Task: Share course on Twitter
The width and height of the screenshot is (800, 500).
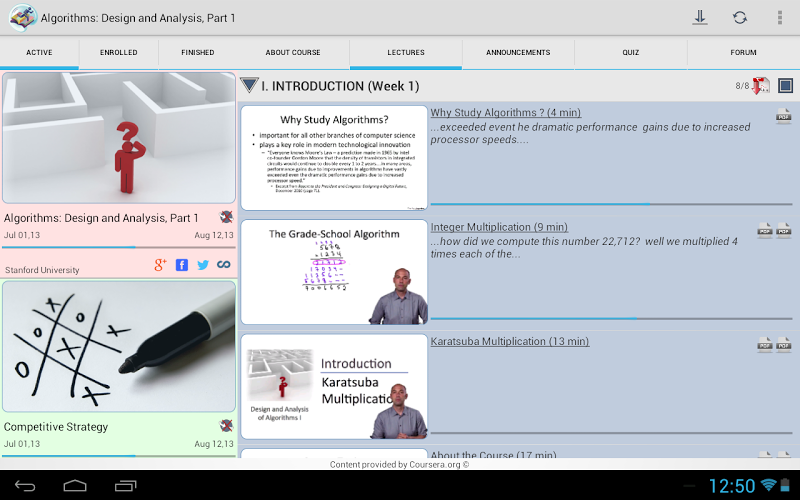Action: (203, 265)
